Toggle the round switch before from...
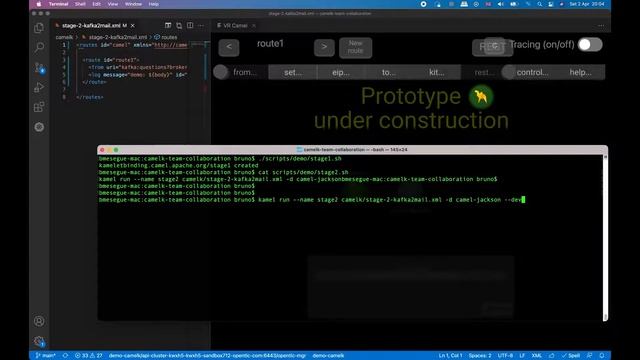This screenshot has height=360, width=640. point(221,72)
